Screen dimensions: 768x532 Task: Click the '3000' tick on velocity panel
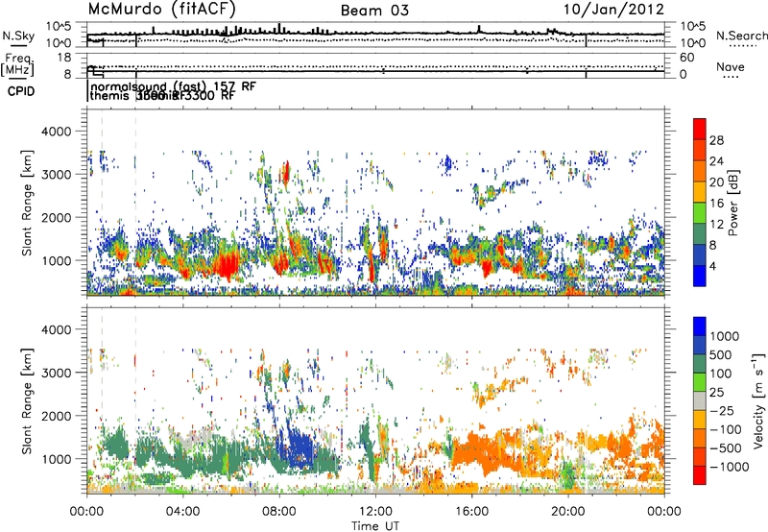click(57, 373)
